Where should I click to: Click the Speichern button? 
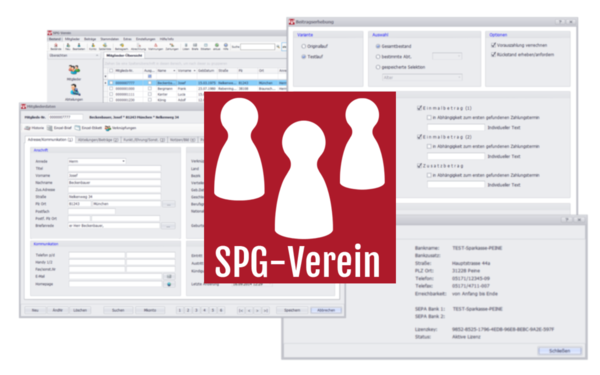coord(292,310)
